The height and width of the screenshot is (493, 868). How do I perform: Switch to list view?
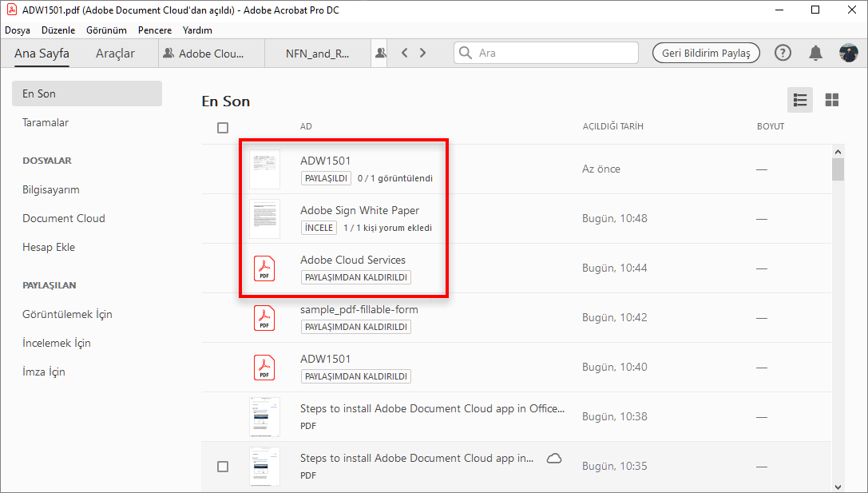pos(800,100)
